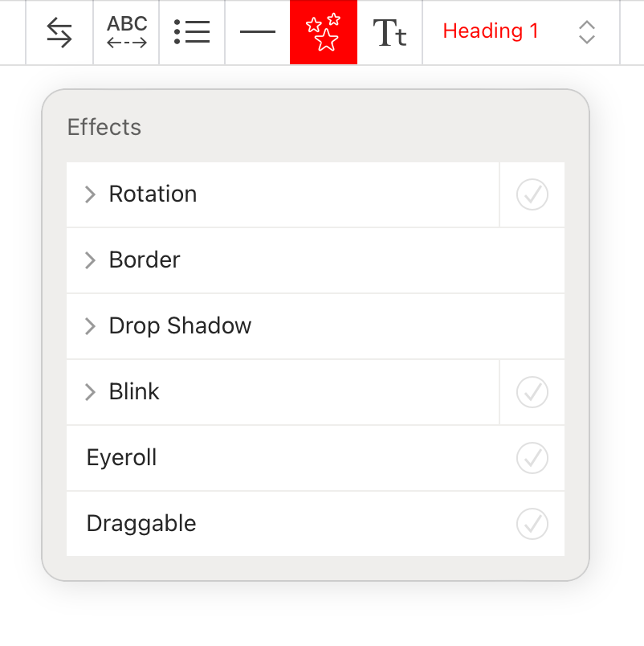Screen dimensions: 644x646
Task: Click the Draggable checkmark circle
Action: pos(532,523)
